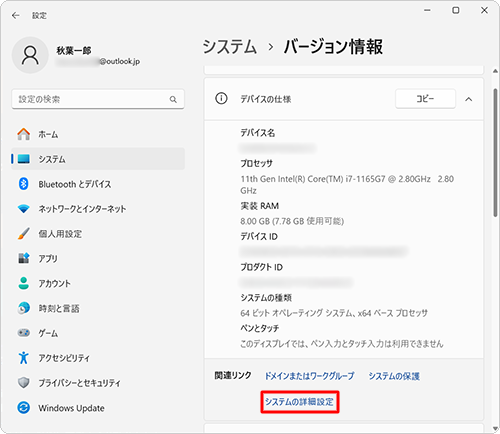Copy device specs with コピー button
This screenshot has height=434, width=500.
[425, 99]
